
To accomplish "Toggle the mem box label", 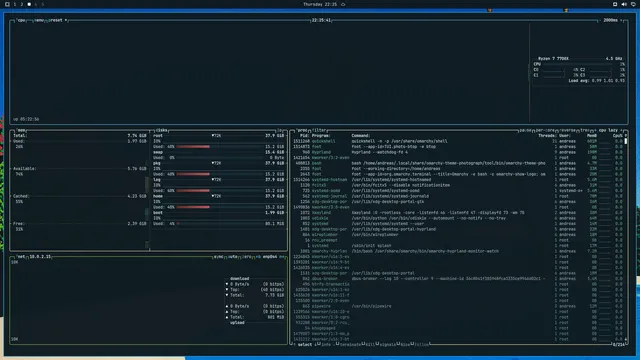I will pos(21,130).
